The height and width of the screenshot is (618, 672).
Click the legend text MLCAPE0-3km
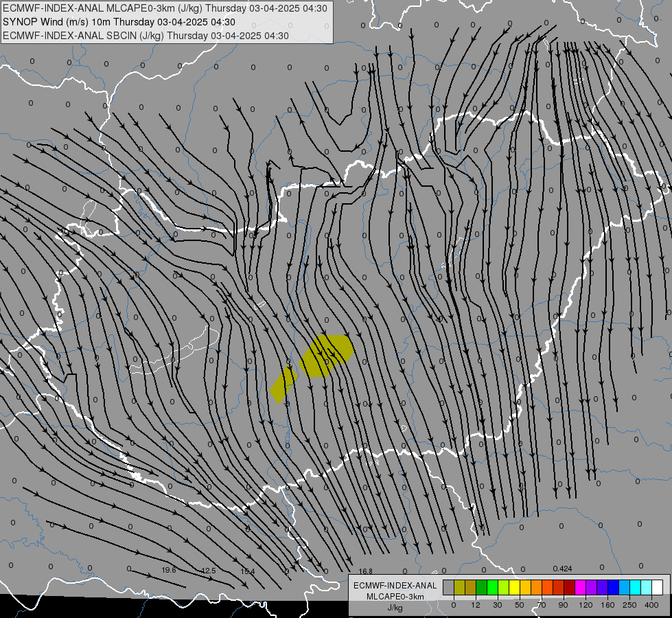(x=395, y=597)
